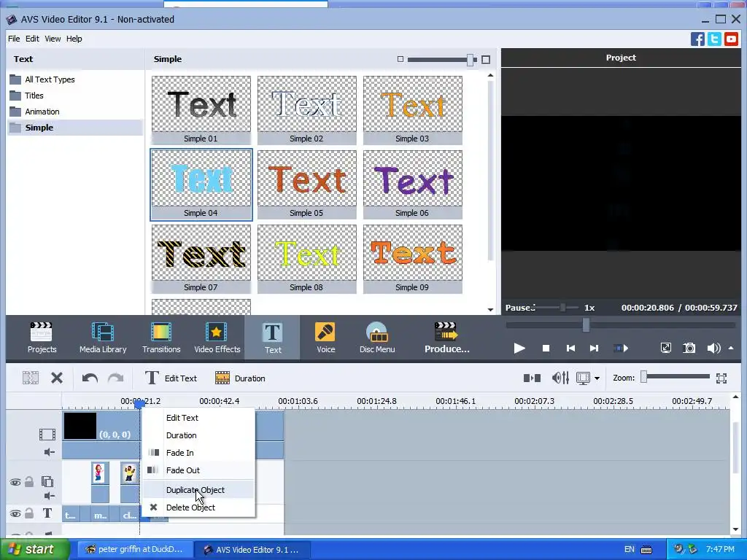The width and height of the screenshot is (747, 560).
Task: Open the Video Effects panel
Action: (217, 338)
